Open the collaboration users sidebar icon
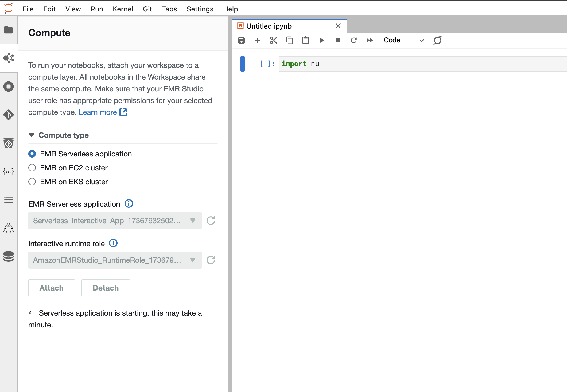This screenshot has width=567, height=392. (x=9, y=228)
